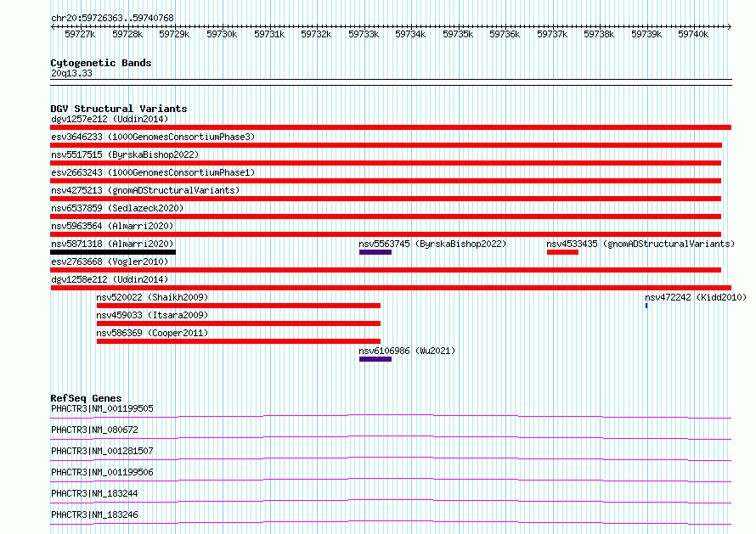Open esv2763668 (Vogler2010) label
Screen dimensions: 756x534
click(110, 261)
